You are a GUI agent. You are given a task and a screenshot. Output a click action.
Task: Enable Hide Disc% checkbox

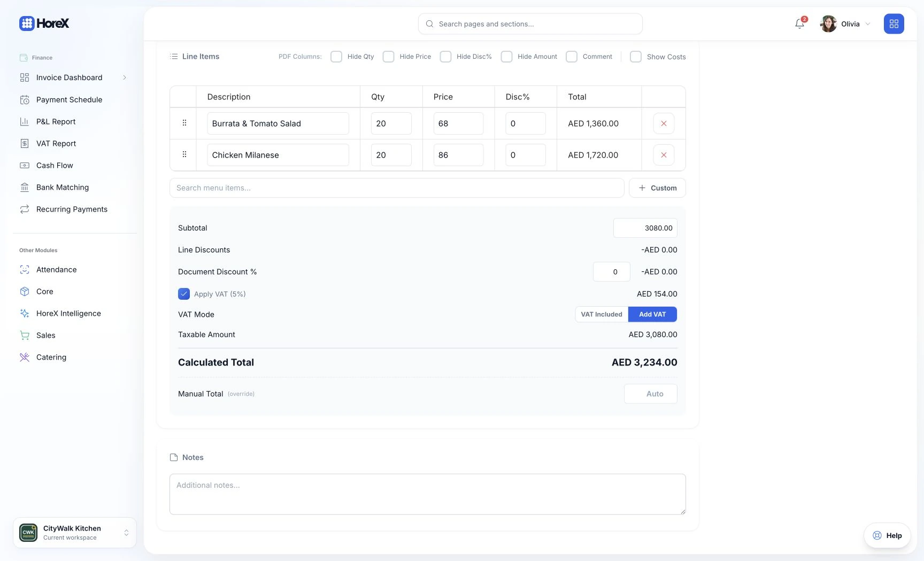tap(445, 57)
